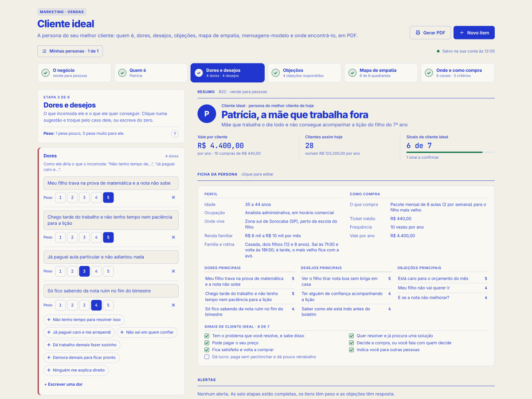This screenshot has width=532, height=399.
Task: Open the Minhas personas list
Action: 70,51
